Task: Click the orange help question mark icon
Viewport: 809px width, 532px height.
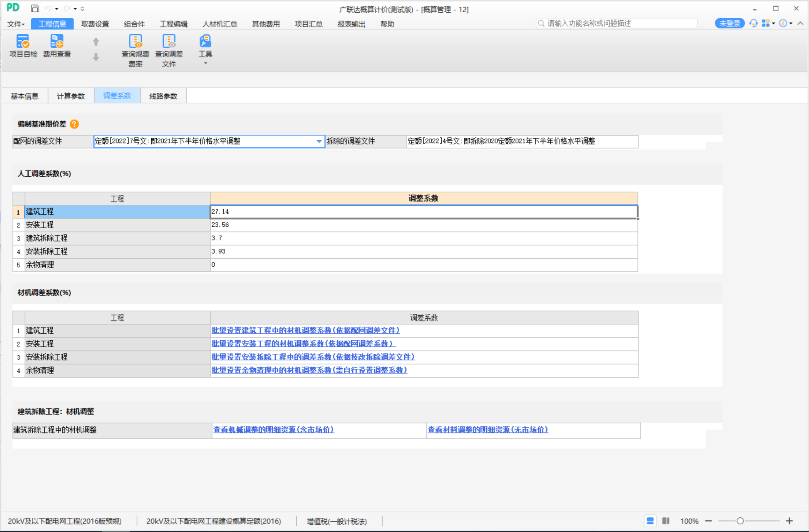Action: click(74, 124)
